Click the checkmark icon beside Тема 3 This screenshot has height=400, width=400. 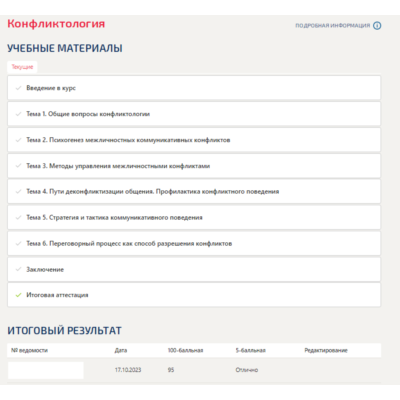pyautogui.click(x=18, y=166)
